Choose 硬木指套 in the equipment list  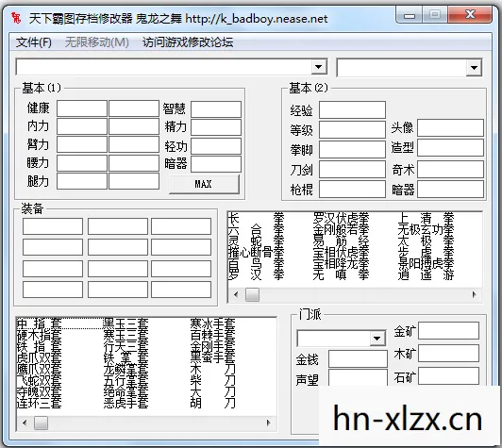click(39, 335)
